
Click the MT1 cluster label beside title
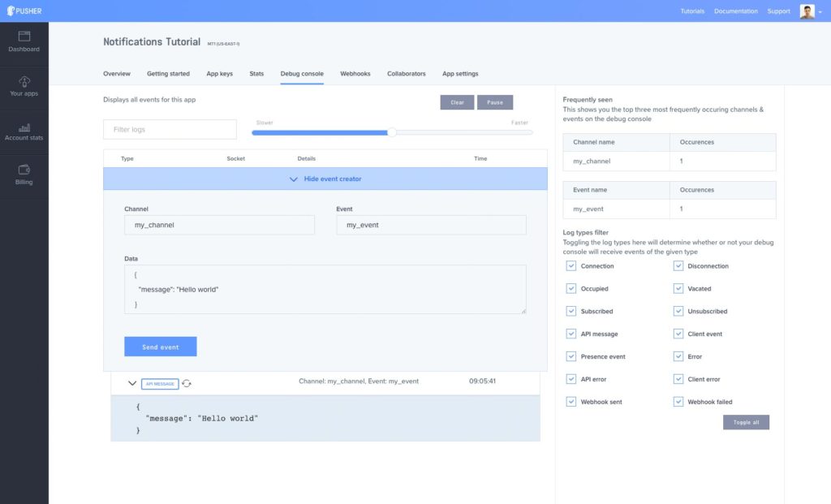click(223, 44)
